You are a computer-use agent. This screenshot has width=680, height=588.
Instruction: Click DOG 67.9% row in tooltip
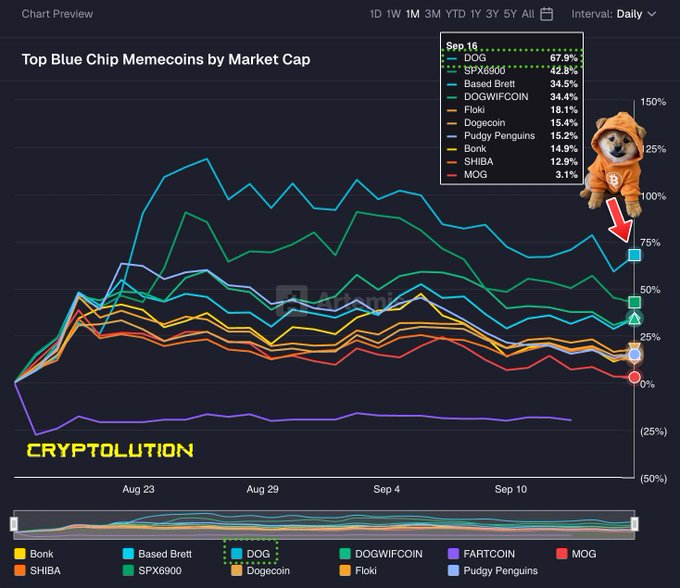click(x=512, y=58)
